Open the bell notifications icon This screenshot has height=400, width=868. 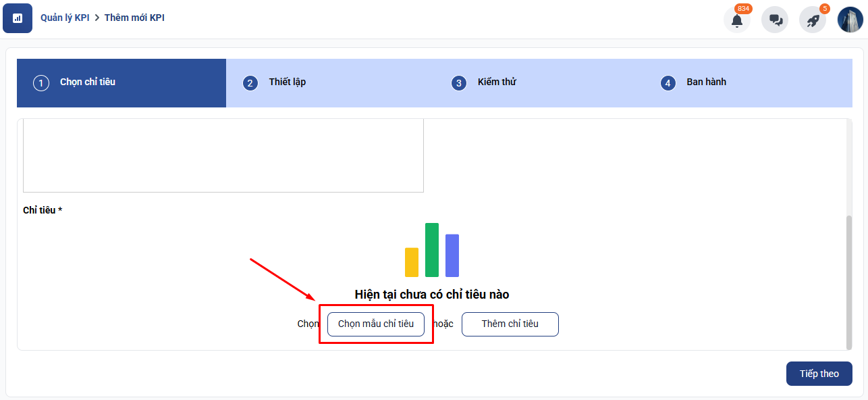[736, 20]
